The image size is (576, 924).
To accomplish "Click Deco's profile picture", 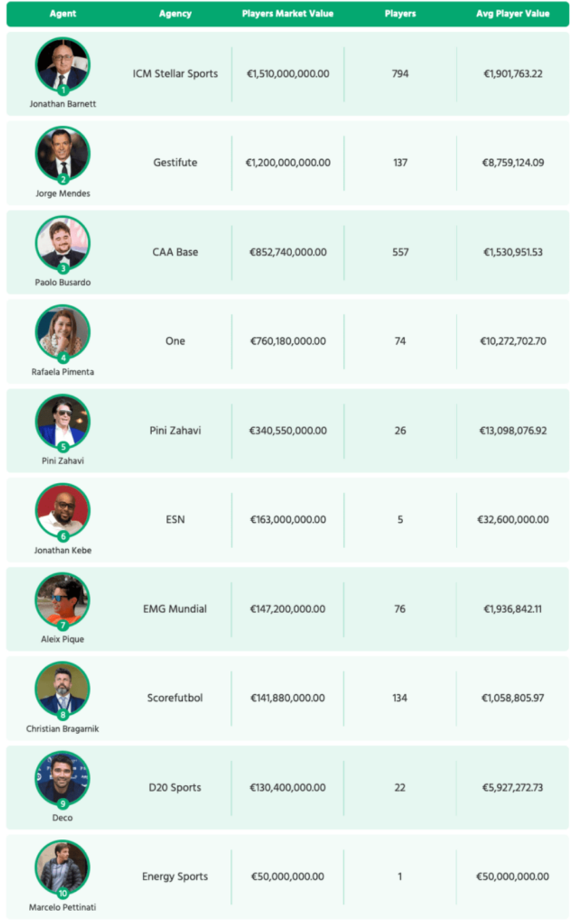I will coord(62,779).
